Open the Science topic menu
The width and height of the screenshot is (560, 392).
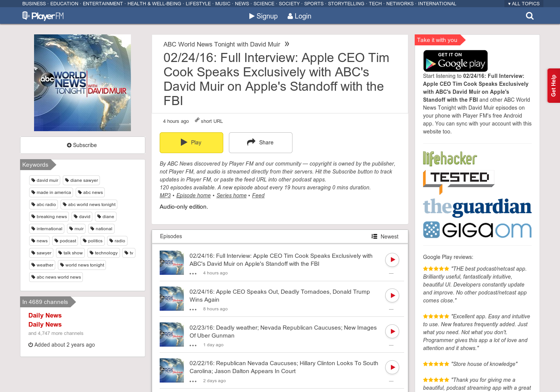264,4
